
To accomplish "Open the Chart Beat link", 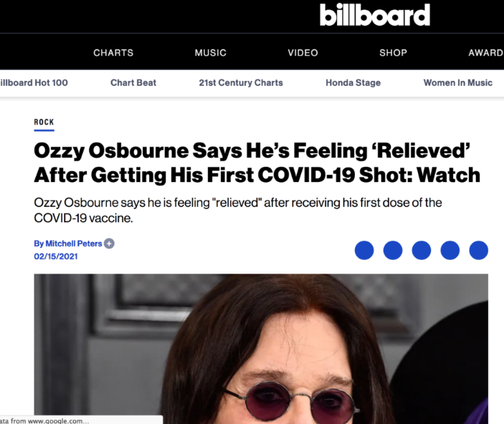I will click(x=133, y=82).
